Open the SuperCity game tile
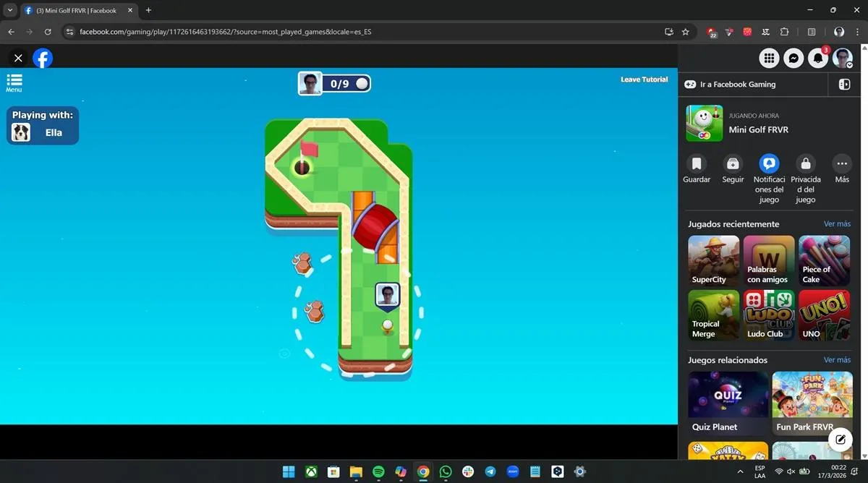Screen dimensions: 868x483 (x=714, y=260)
